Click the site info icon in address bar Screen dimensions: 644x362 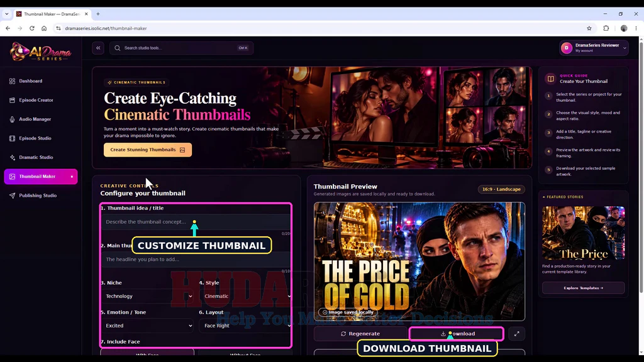(x=58, y=28)
